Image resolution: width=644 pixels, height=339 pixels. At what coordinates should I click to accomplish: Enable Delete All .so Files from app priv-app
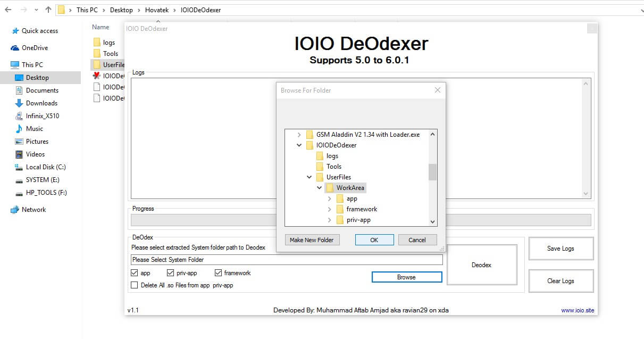[x=134, y=285]
